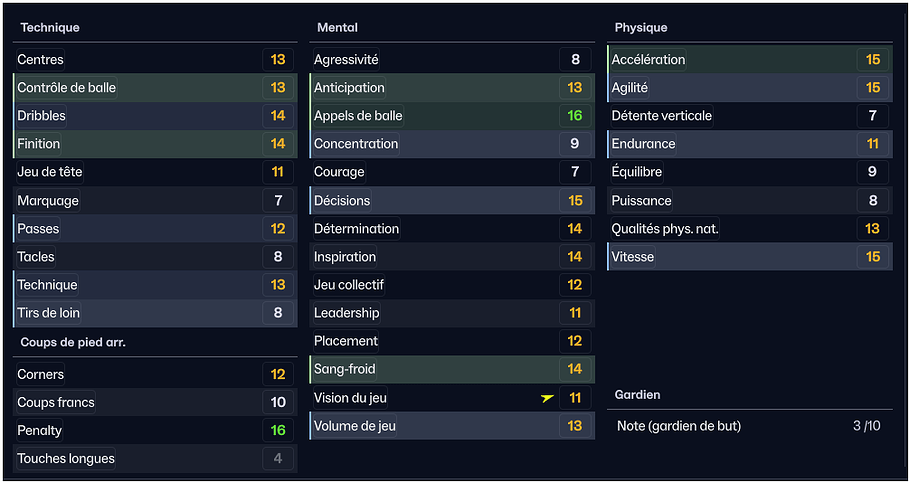Click the Leadership attribute label
The width and height of the screenshot is (910, 483).
(x=347, y=313)
